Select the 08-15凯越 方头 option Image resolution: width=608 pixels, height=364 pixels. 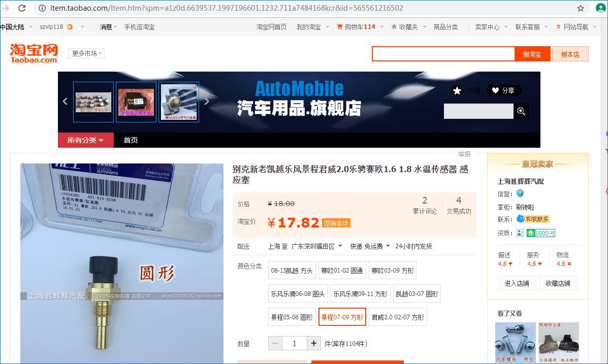[x=292, y=271]
